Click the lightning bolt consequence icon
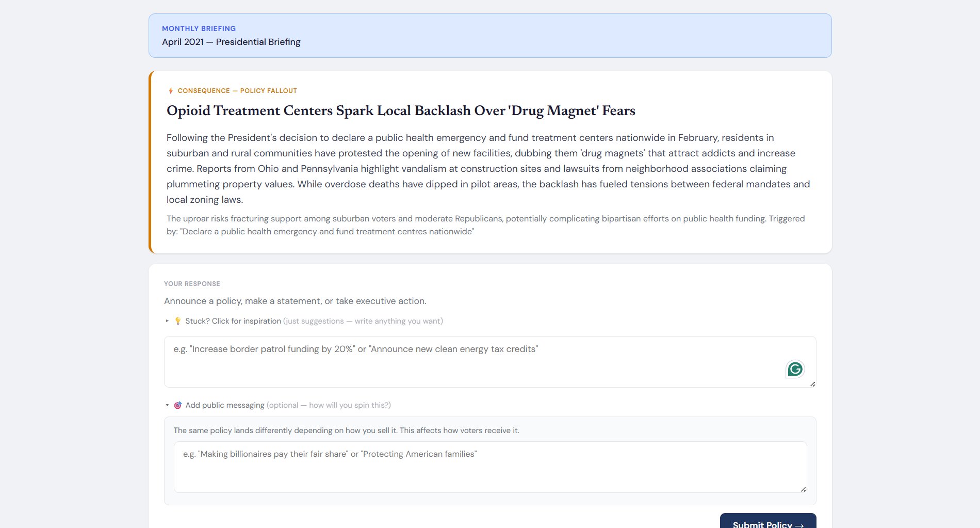Screen dimensions: 980x528 point(171,91)
